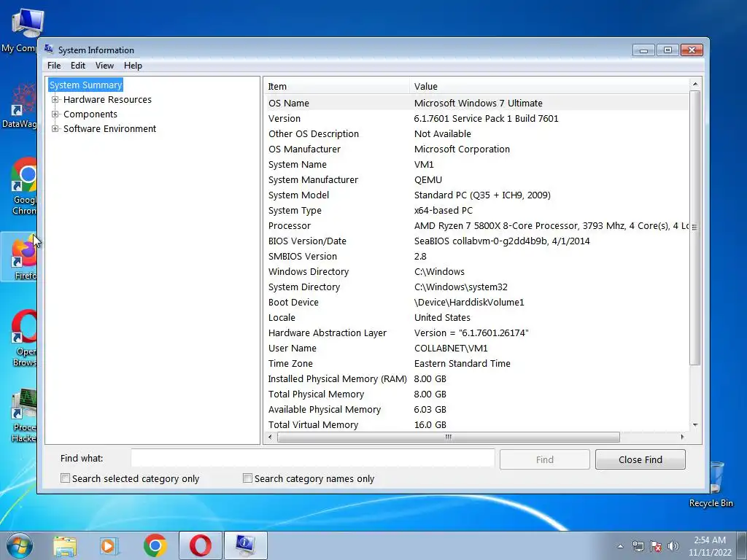Open the volume speaker tray icon
This screenshot has height=560, width=747.
(673, 546)
